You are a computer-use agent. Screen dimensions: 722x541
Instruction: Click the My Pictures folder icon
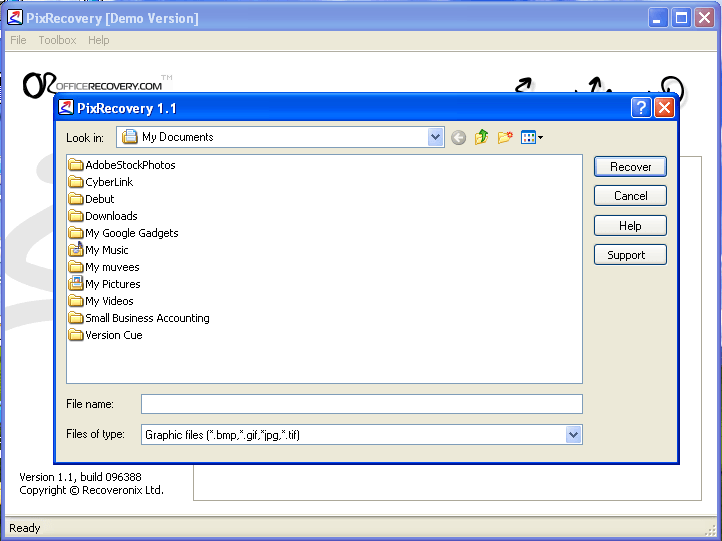pos(76,284)
